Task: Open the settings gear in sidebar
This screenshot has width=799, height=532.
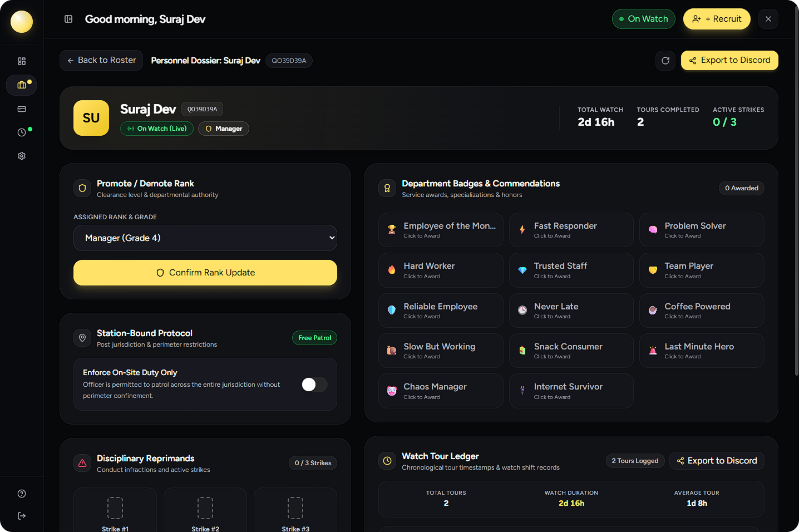Action: [22, 156]
